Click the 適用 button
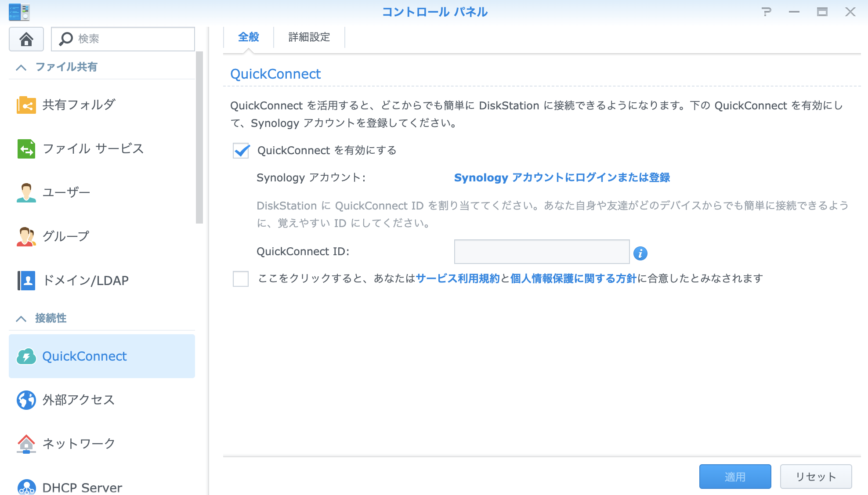The image size is (868, 495). coord(735,477)
